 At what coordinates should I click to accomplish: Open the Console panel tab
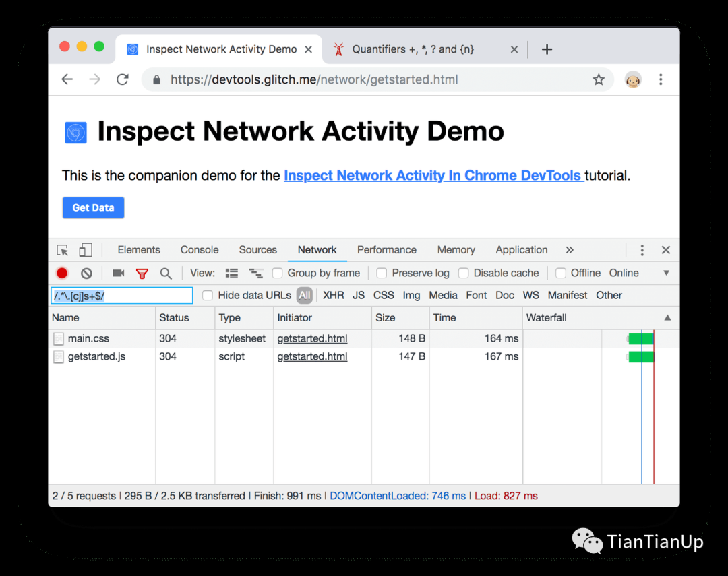point(200,250)
